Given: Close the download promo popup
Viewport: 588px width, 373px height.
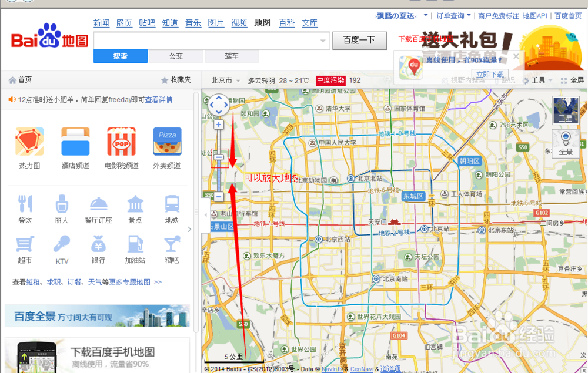Looking at the screenshot, I should (x=516, y=56).
